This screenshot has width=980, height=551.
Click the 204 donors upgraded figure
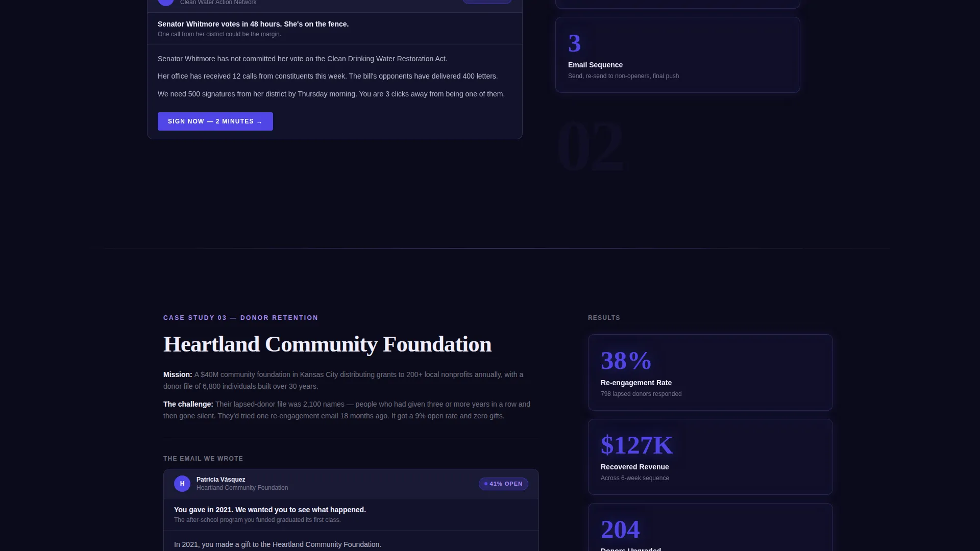[x=620, y=530]
